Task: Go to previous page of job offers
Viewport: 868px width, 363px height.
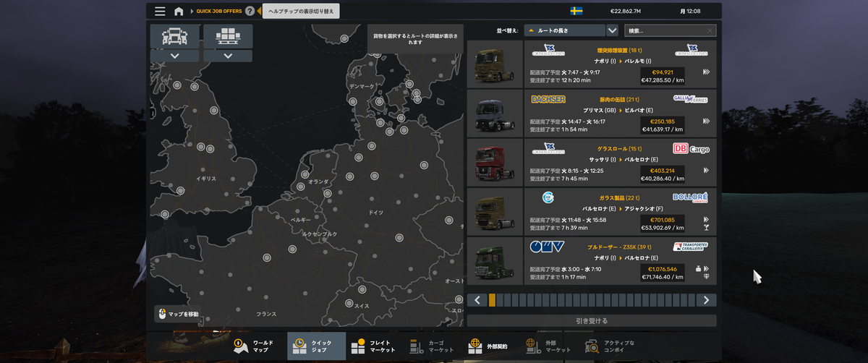Action: [x=477, y=299]
